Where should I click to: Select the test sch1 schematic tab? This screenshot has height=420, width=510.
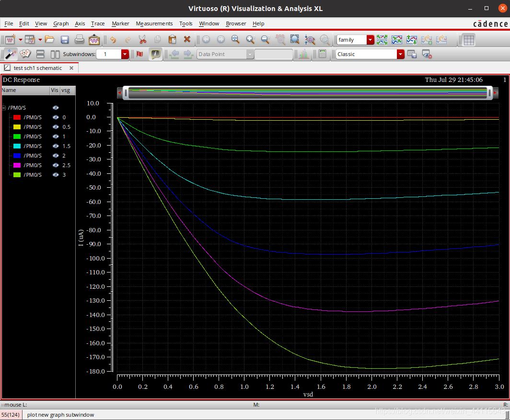(37, 68)
